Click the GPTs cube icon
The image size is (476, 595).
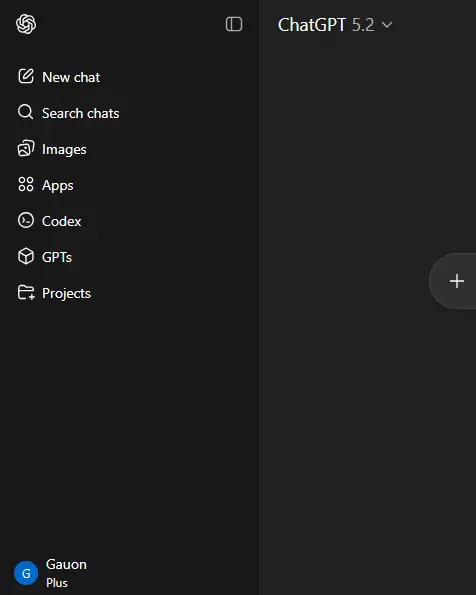(26, 256)
